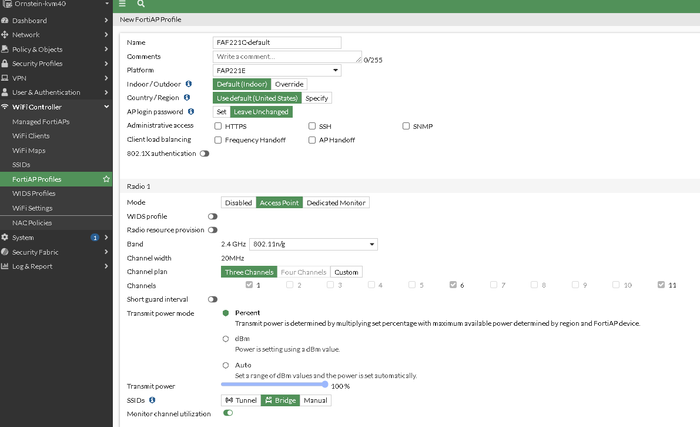Select the dBm transmit power radio button
This screenshot has height=427, width=700.
tap(225, 339)
